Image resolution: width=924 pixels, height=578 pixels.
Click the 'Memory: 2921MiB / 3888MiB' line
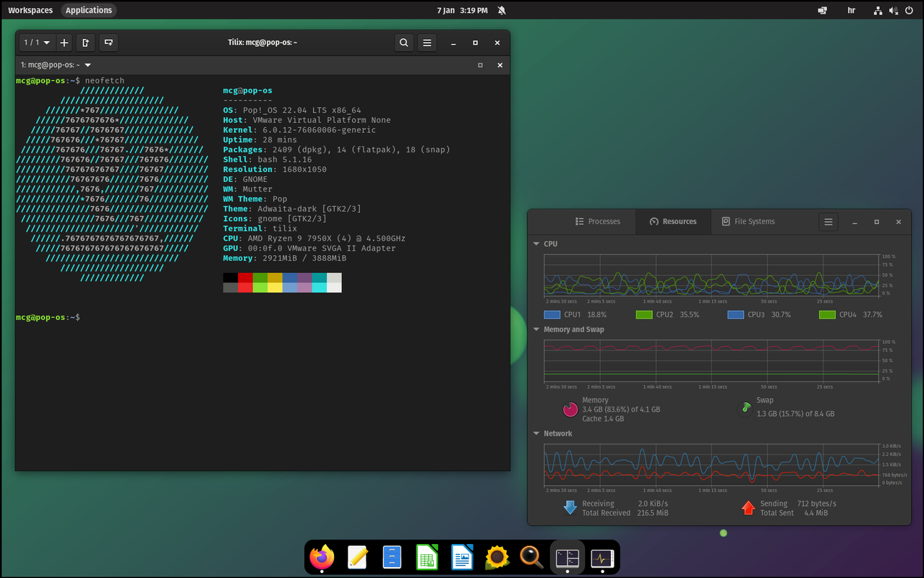[x=285, y=258]
